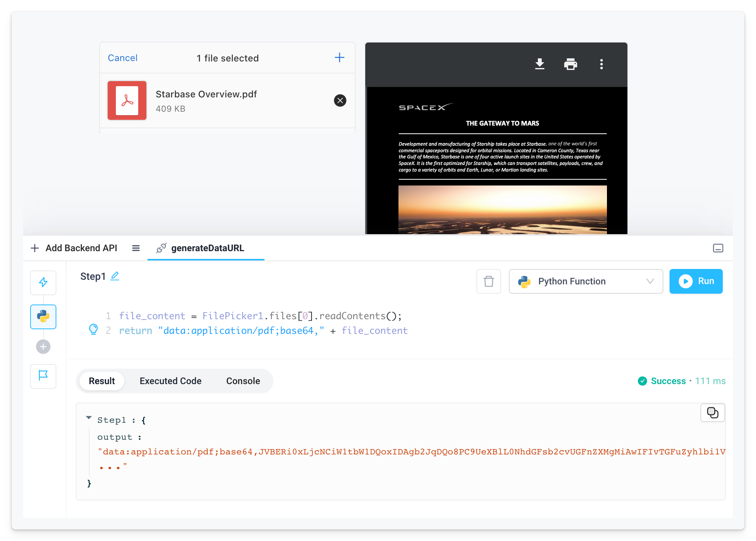Screen dimensions: 756x541
Task: Click the add step plus icon
Action: click(x=43, y=346)
